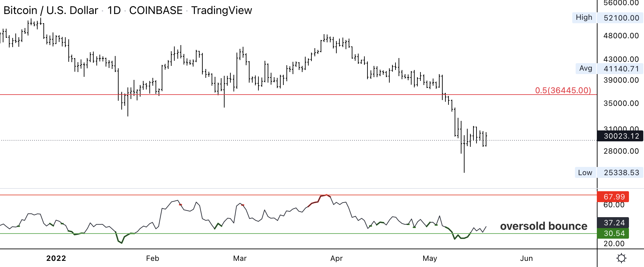Viewport: 644px width, 267px height.
Task: Click the 2022 label on the time axis
Action: point(56,258)
